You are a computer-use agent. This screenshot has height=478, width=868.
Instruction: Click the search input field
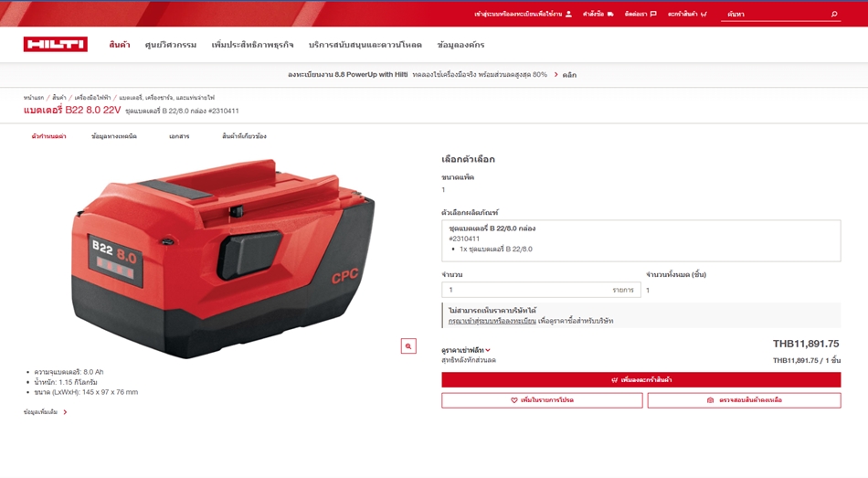pos(775,14)
